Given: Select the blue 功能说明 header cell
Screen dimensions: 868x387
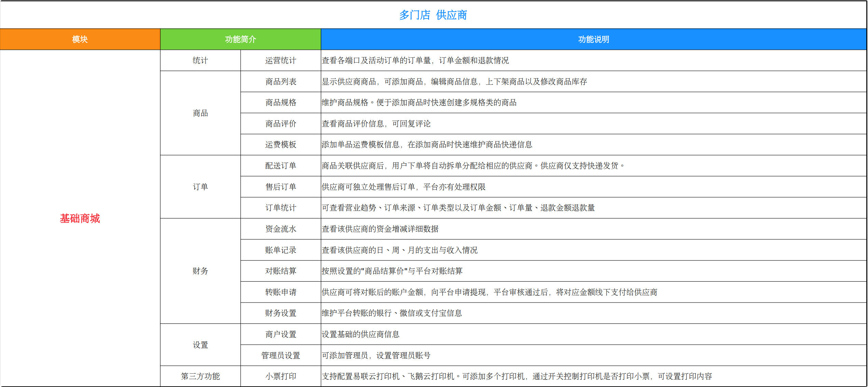Looking at the screenshot, I should (593, 39).
